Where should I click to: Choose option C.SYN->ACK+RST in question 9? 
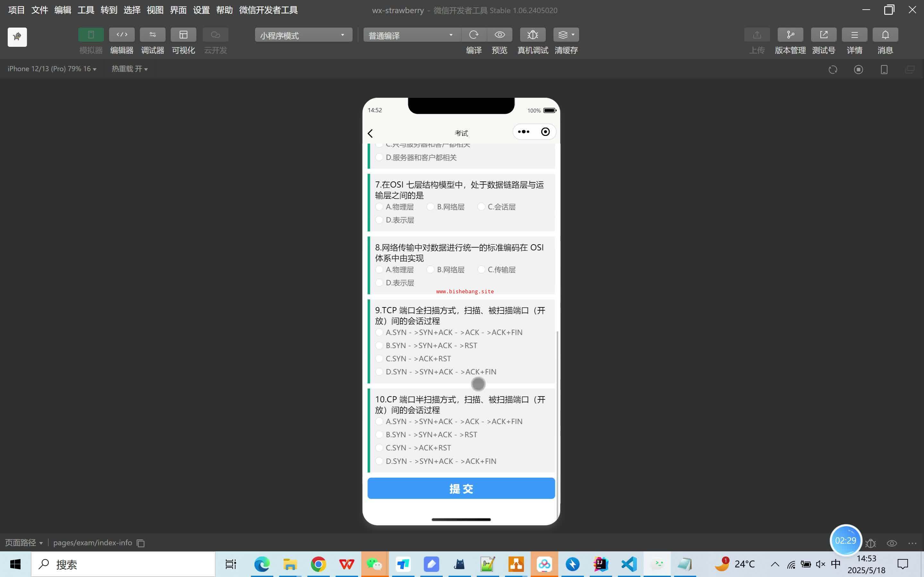click(x=379, y=359)
